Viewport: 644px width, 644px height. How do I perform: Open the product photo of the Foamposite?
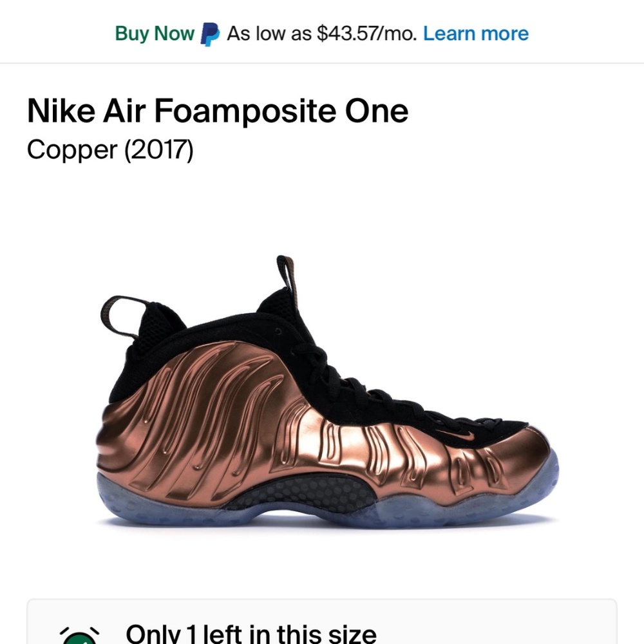[322, 399]
